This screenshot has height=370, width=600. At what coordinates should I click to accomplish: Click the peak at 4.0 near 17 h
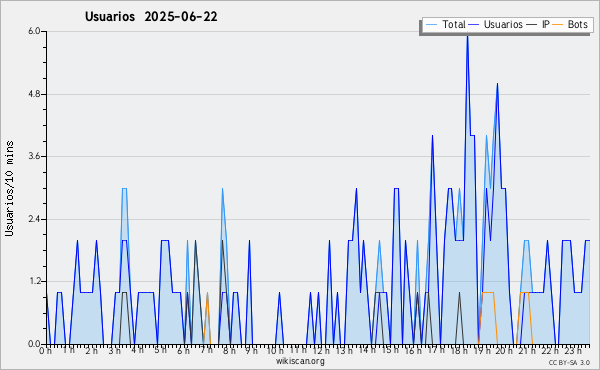[432, 135]
